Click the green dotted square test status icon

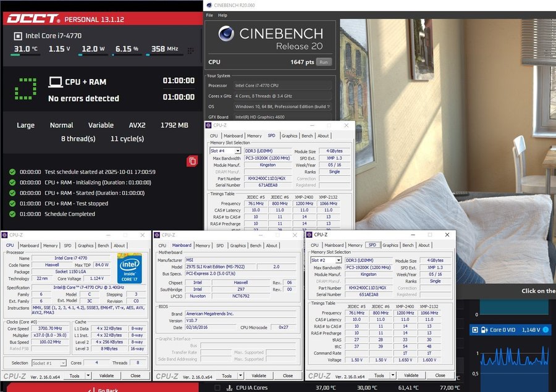(x=25, y=89)
